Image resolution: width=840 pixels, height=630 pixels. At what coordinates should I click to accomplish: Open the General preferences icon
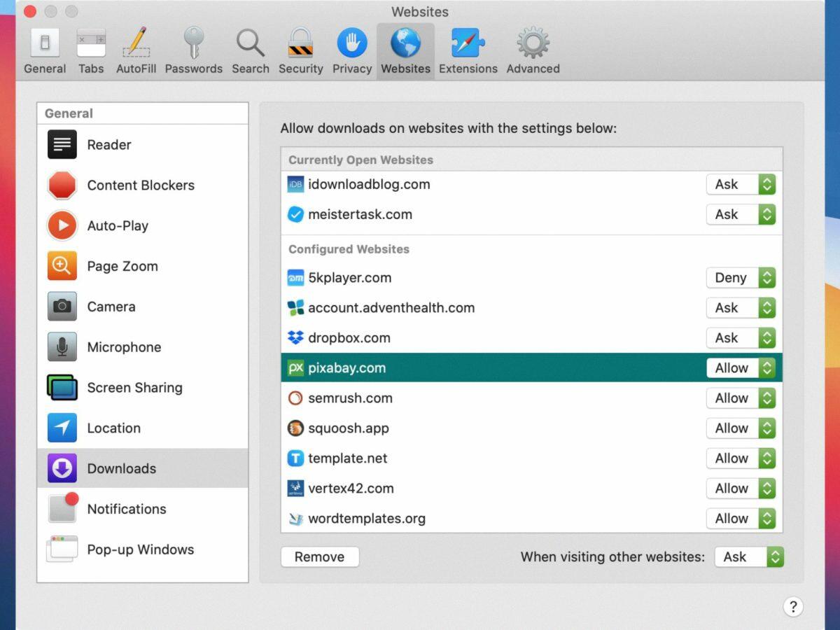[x=45, y=43]
